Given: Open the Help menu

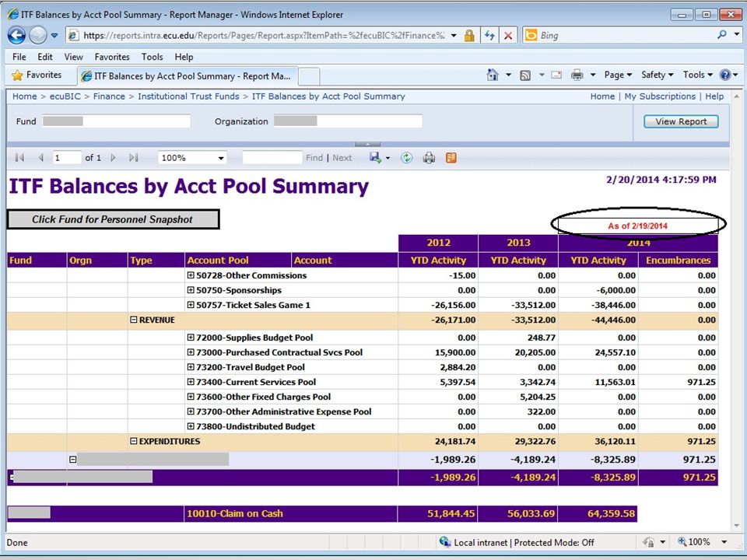Looking at the screenshot, I should click(x=184, y=57).
